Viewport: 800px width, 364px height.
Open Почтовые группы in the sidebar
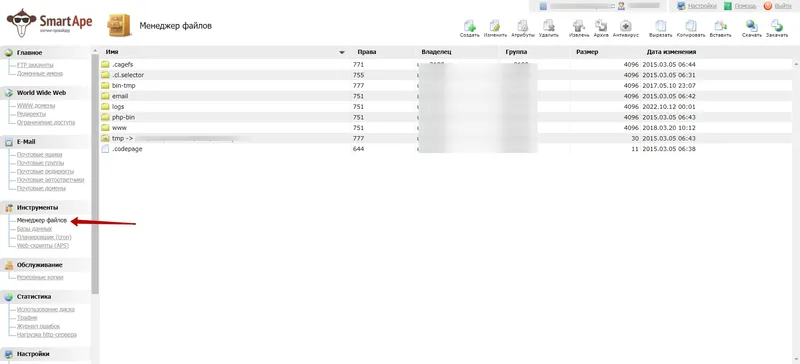[x=40, y=163]
